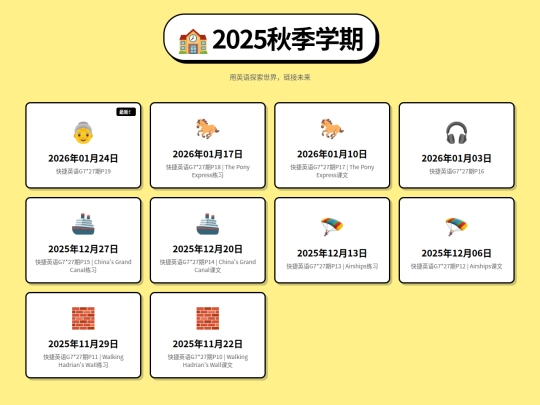Open the 2025年11月29日 lesson title

(x=83, y=344)
